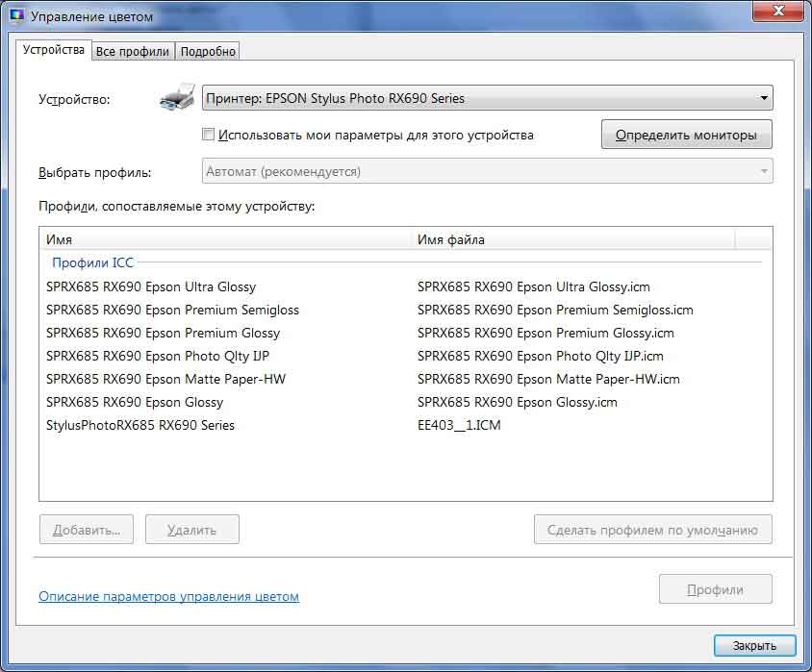
Task: Open the Все профили tab
Action: coord(133,52)
